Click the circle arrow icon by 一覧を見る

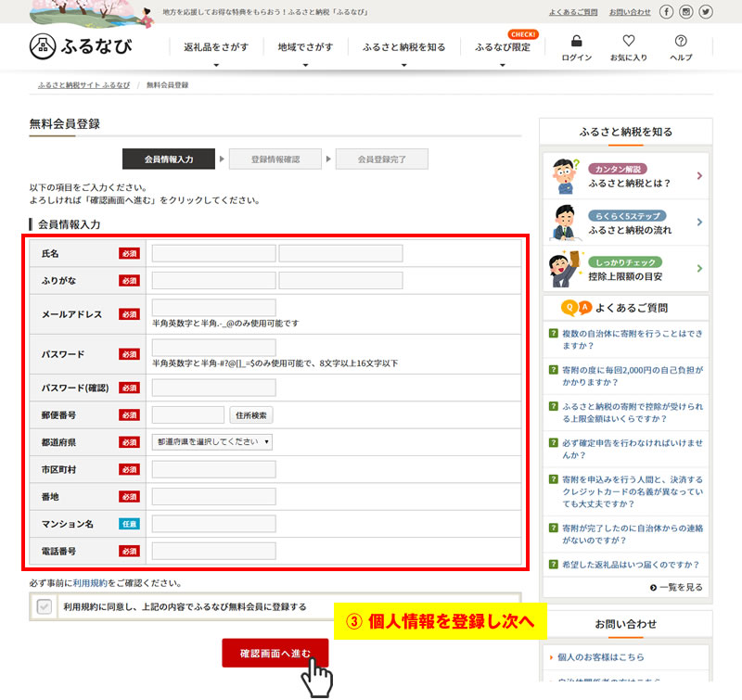click(x=653, y=588)
